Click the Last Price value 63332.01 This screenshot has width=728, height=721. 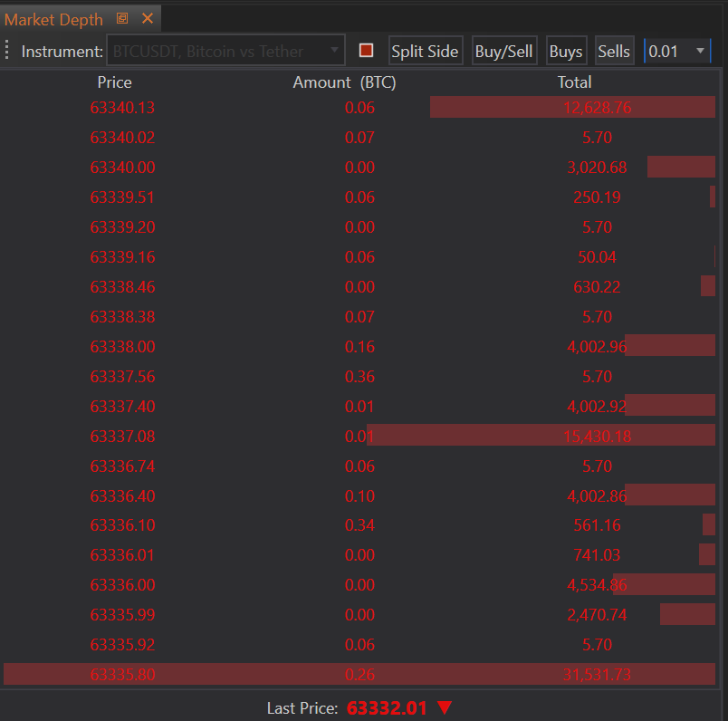pyautogui.click(x=387, y=707)
